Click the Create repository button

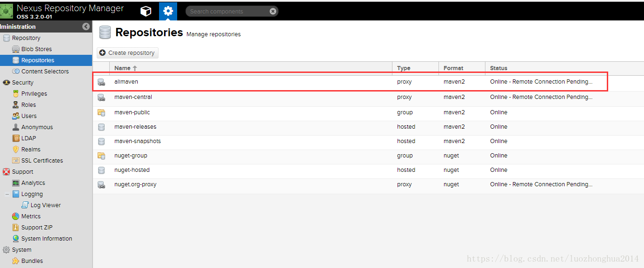127,53
